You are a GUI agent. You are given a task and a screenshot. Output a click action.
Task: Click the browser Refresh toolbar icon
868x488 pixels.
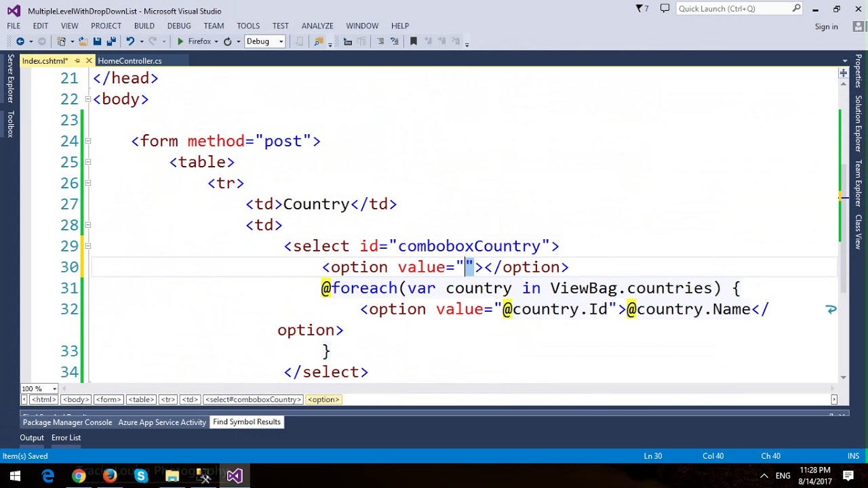[228, 41]
